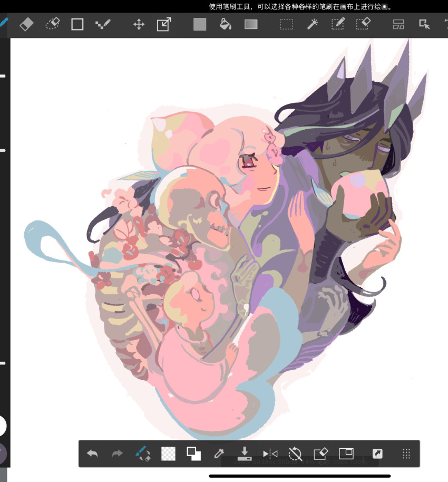Click the fill color square swatch
Image resolution: width=448 pixels, height=482 pixels.
(200, 24)
